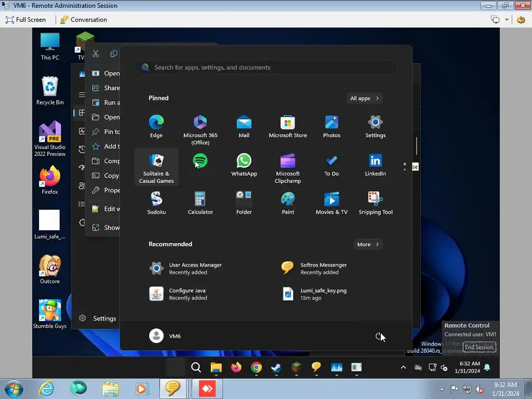Launch Paint from Start menu
This screenshot has width=532, height=399.
click(288, 203)
